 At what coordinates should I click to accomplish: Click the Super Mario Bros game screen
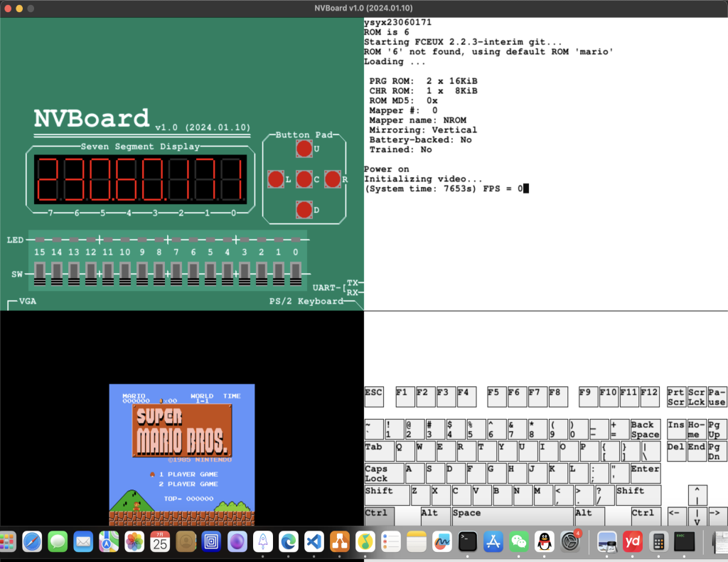tap(182, 455)
